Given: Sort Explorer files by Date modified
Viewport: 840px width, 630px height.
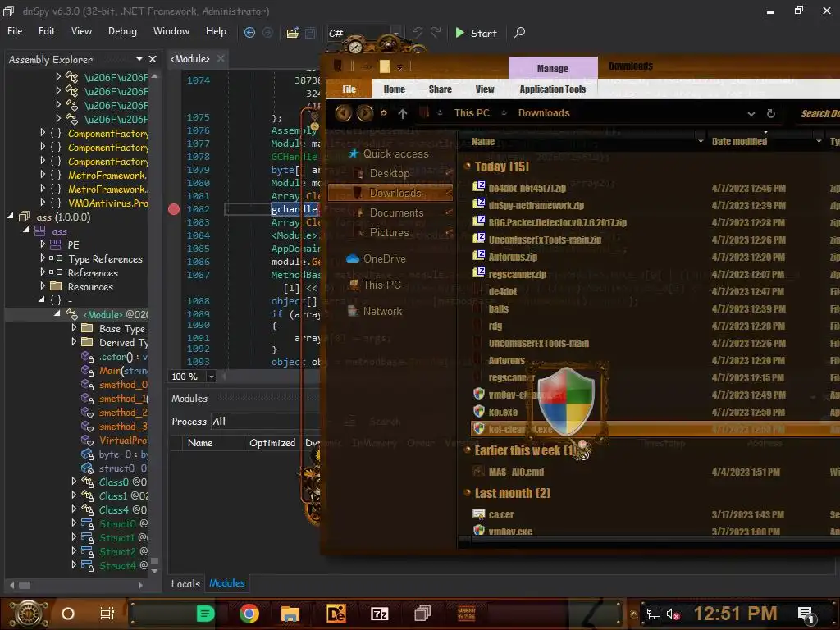Looking at the screenshot, I should pos(739,141).
